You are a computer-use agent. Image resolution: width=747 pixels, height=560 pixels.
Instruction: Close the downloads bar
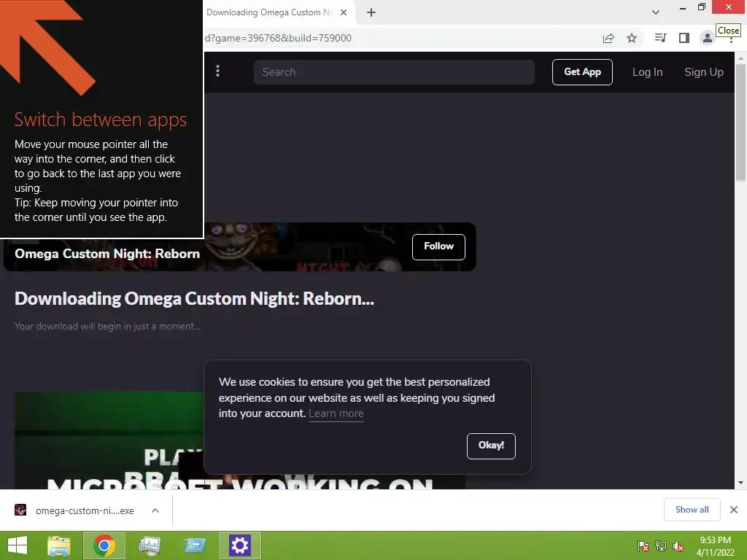pos(734,510)
